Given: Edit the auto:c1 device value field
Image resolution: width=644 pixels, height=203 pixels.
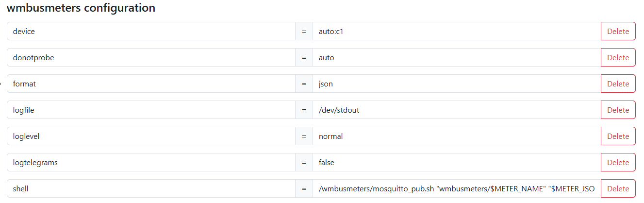Looking at the screenshot, I should pos(456,31).
